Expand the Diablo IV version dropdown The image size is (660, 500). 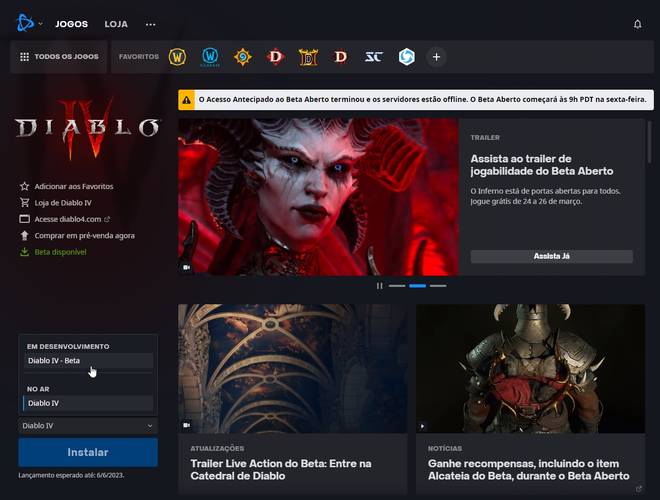pos(88,426)
